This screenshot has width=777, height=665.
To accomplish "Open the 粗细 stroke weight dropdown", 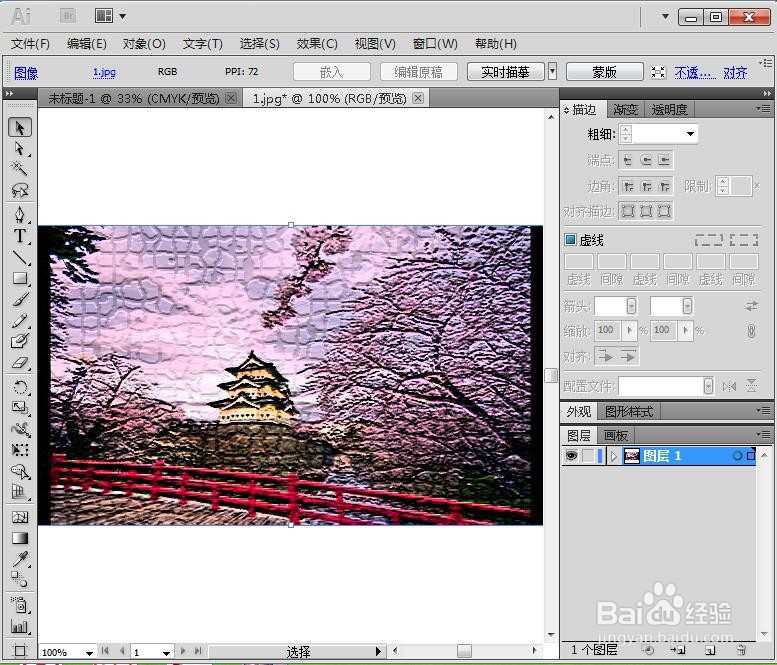I will [x=690, y=134].
